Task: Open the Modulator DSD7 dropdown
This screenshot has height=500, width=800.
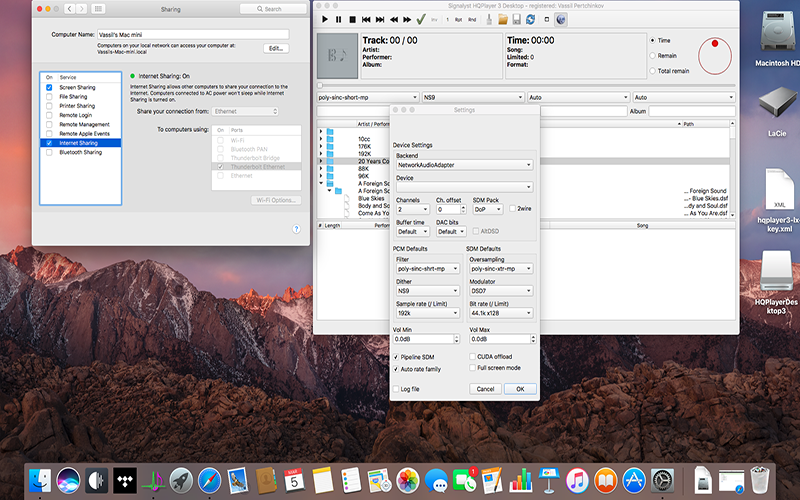Action: coord(501,291)
